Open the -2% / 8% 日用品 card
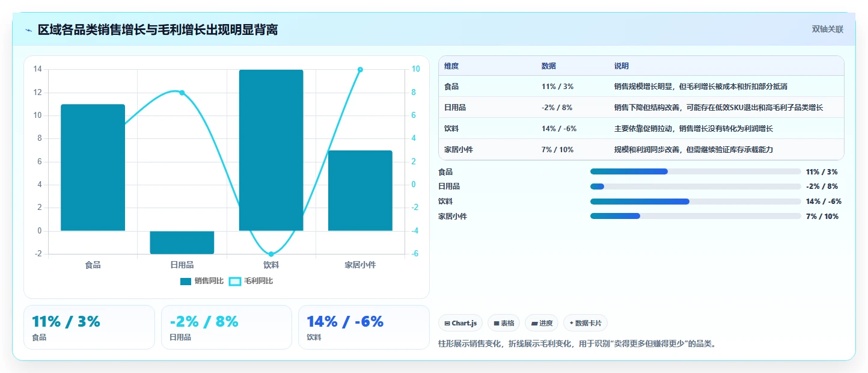Screen dimensions: 868x373 tap(227, 327)
